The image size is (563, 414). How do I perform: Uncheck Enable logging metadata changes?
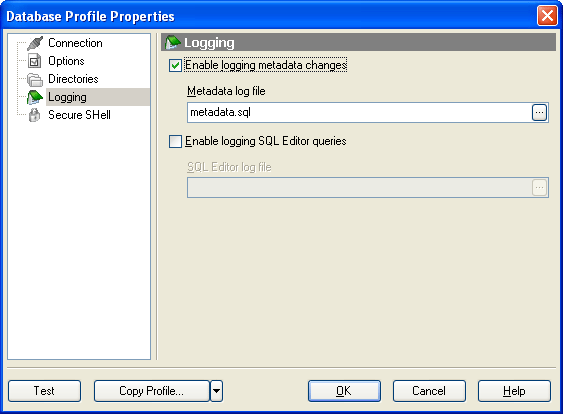pyautogui.click(x=175, y=66)
